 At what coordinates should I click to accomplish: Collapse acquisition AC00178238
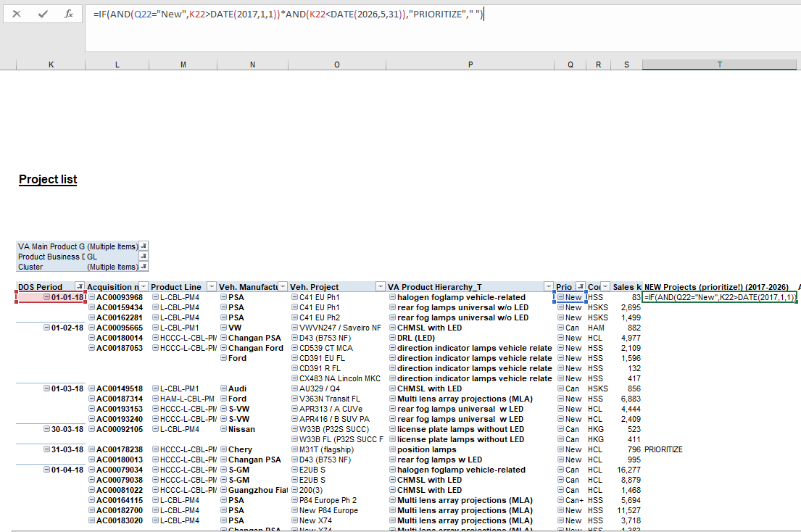click(91, 449)
